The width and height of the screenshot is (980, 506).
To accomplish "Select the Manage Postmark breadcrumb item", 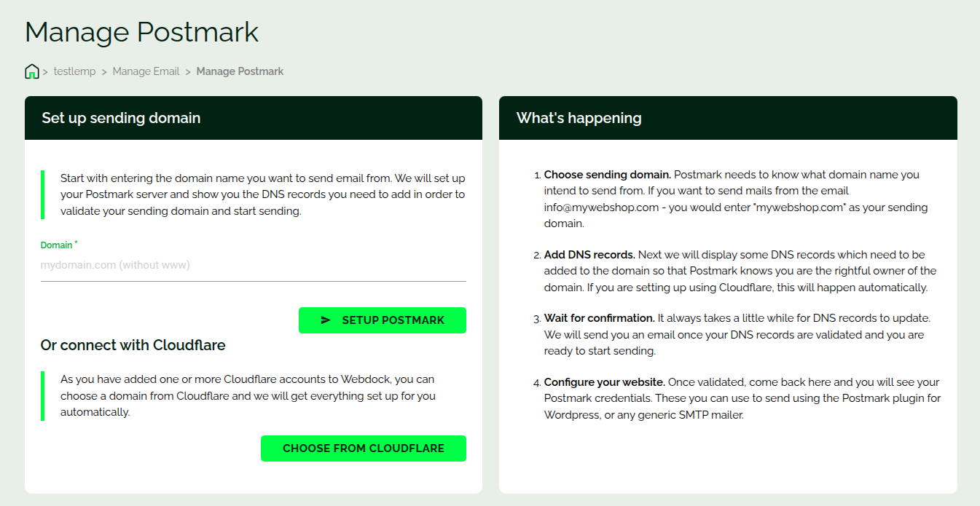I will coord(240,71).
